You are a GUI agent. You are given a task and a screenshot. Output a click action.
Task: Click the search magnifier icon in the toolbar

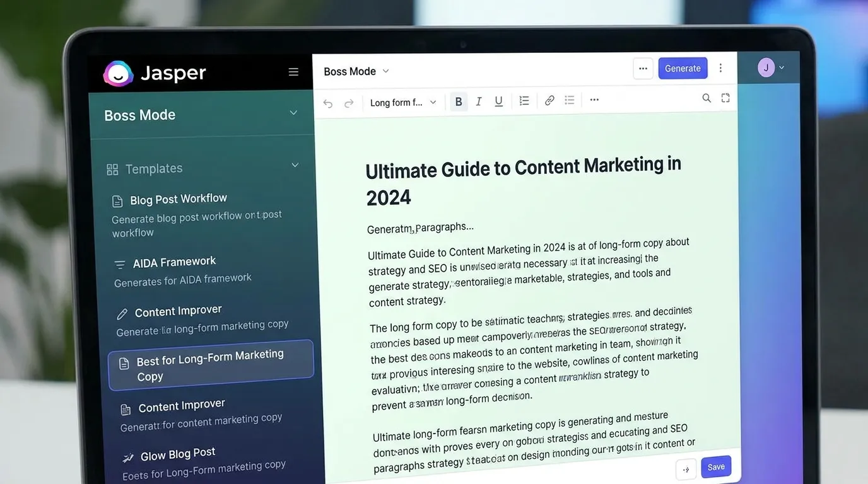coord(707,98)
